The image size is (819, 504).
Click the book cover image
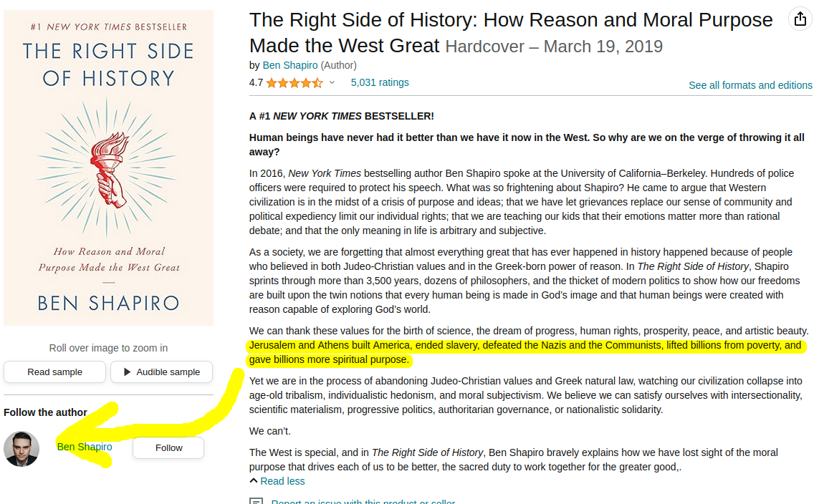pos(108,168)
